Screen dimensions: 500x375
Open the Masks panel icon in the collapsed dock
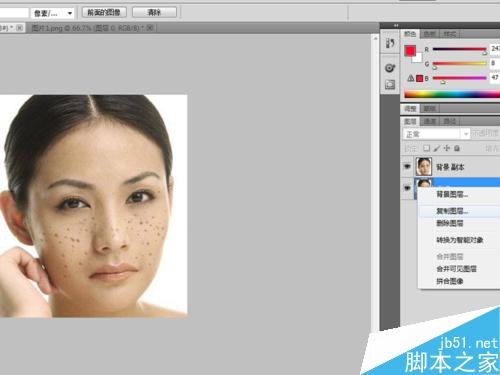pos(390,84)
